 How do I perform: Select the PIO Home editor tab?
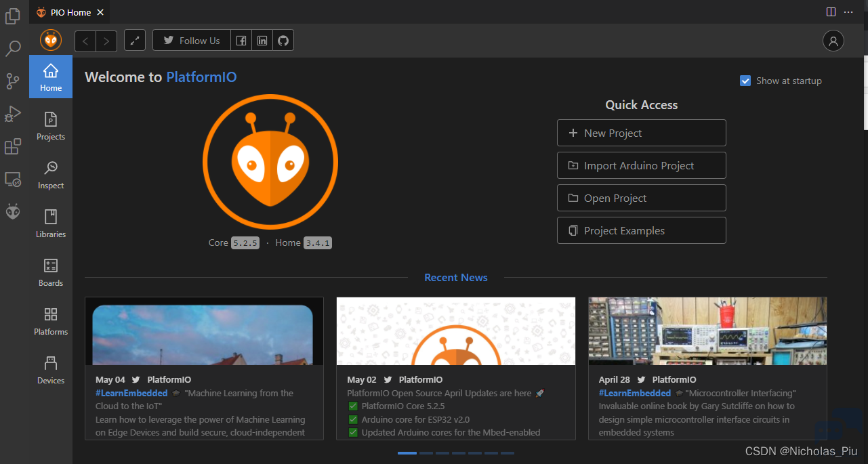[70, 12]
